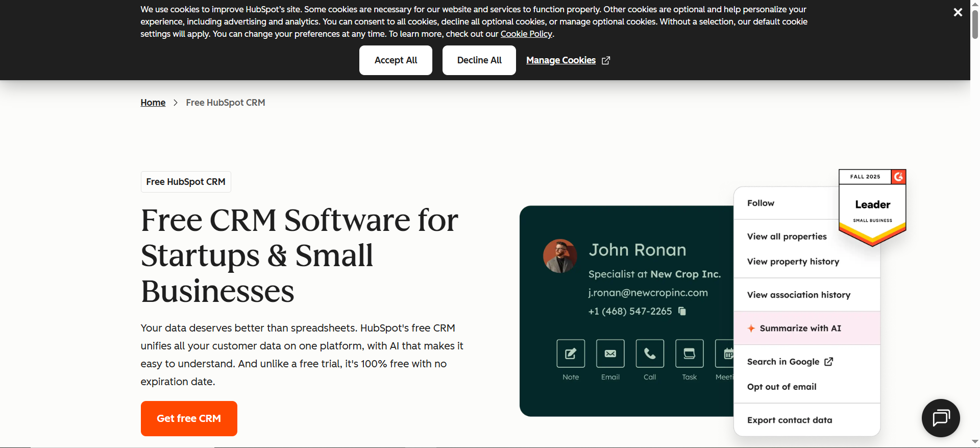Select Export contact data menu item
This screenshot has width=980, height=448.
click(807, 420)
